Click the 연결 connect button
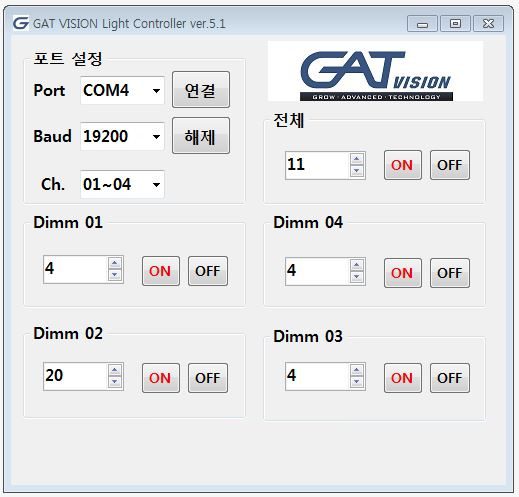This screenshot has width=519, height=497. [201, 89]
